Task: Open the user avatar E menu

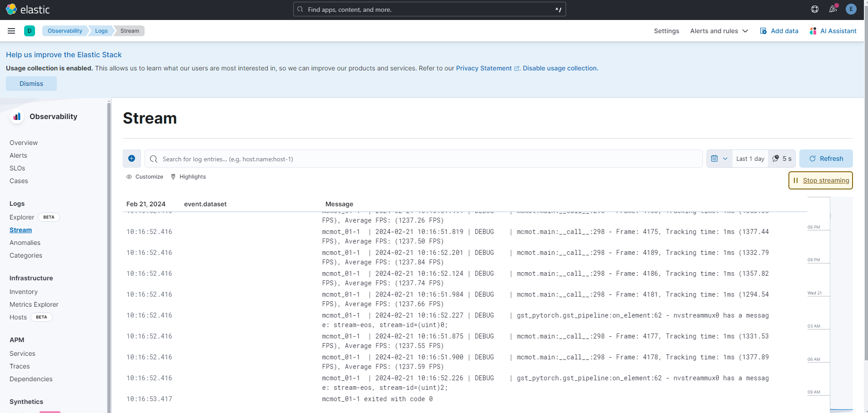Action: 851,9
